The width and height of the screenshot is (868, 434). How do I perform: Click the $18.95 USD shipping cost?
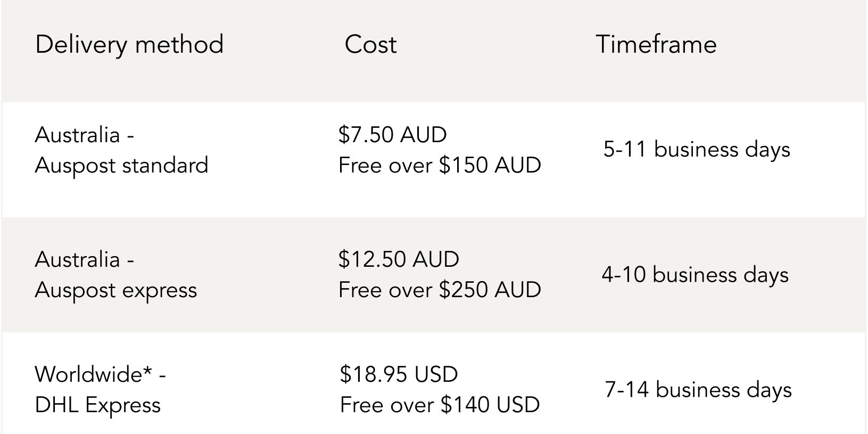[x=399, y=374]
